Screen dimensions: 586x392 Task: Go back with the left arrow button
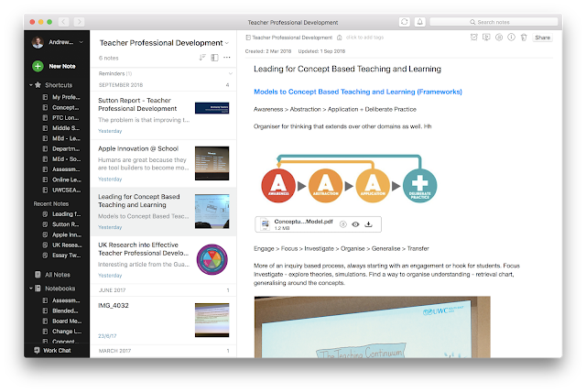click(x=63, y=22)
